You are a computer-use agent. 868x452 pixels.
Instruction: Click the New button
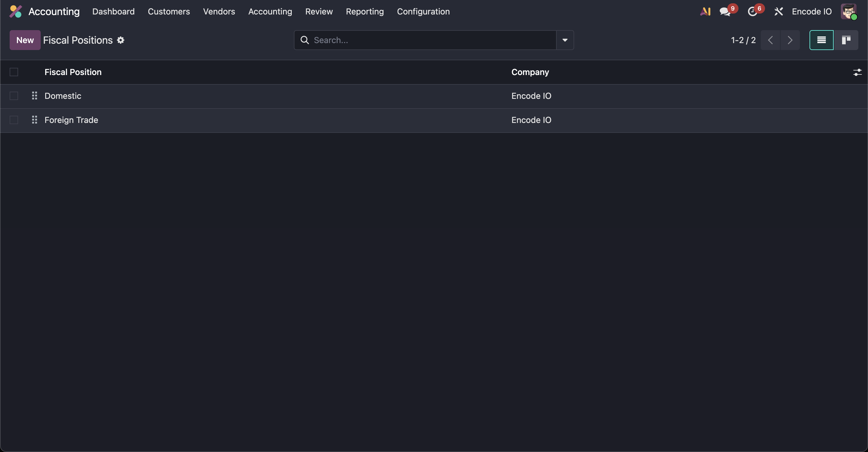pos(25,40)
